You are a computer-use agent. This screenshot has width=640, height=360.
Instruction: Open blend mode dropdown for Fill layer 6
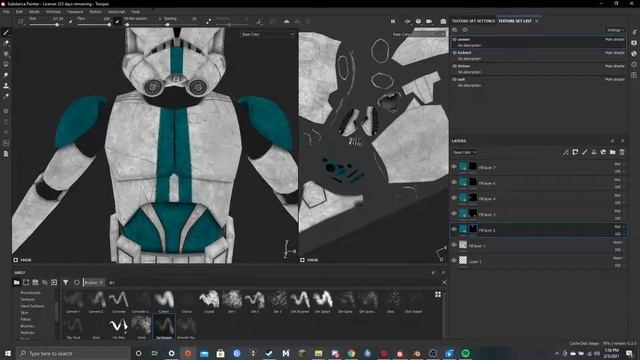tap(619, 180)
